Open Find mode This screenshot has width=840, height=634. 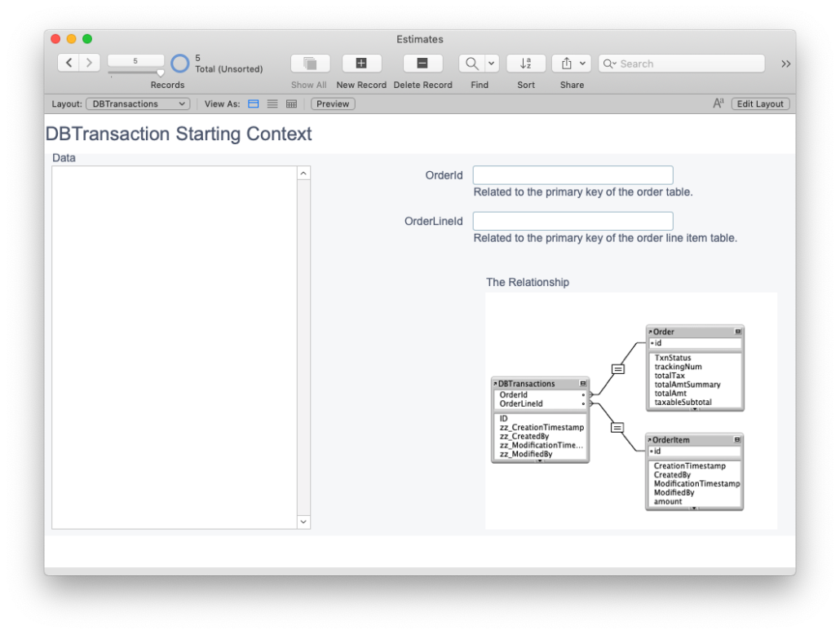click(474, 63)
